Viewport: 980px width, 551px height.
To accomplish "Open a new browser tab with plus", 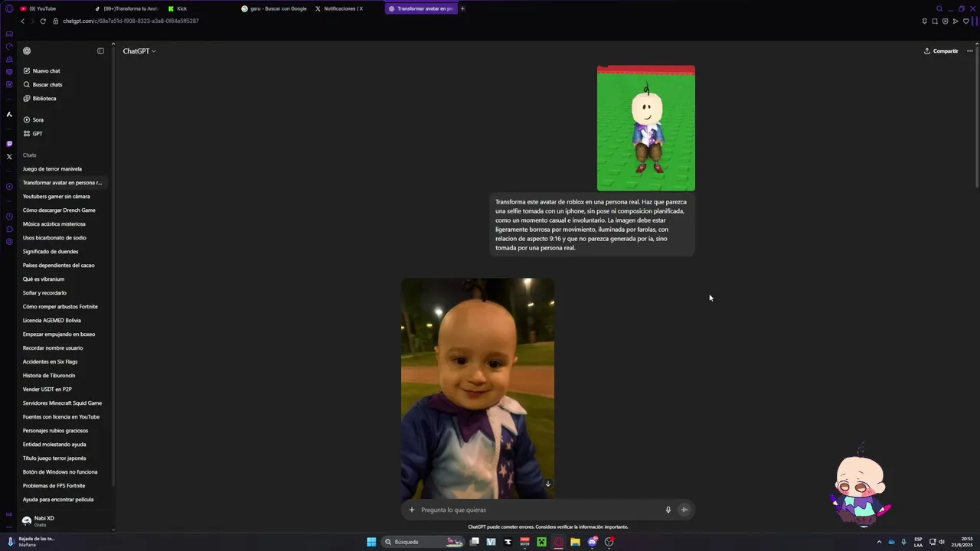I will point(462,8).
